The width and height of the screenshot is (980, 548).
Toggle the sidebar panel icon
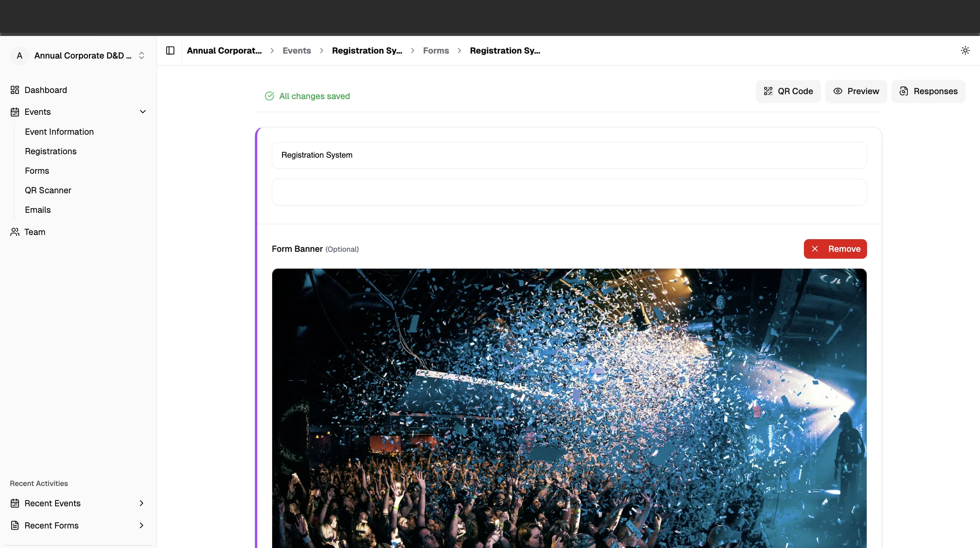coord(170,50)
